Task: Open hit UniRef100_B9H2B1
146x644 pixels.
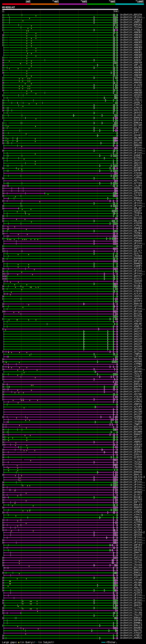Action: click(x=131, y=25)
